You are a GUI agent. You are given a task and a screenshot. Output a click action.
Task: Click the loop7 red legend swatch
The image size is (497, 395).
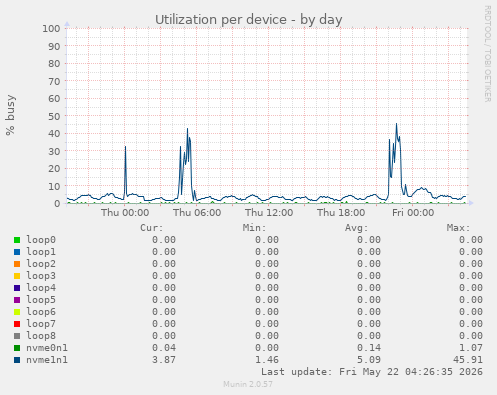[17, 324]
